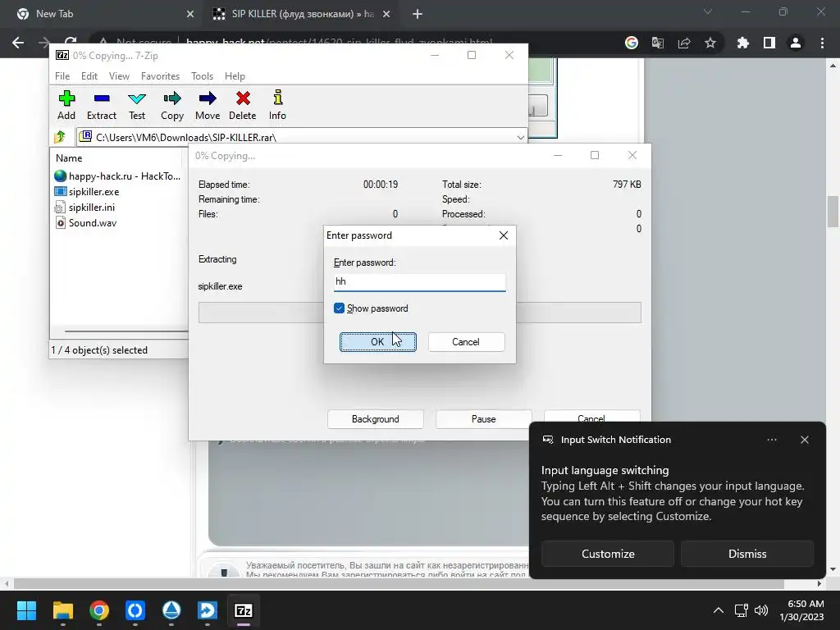Open Chrome three-dot menu

click(822, 43)
